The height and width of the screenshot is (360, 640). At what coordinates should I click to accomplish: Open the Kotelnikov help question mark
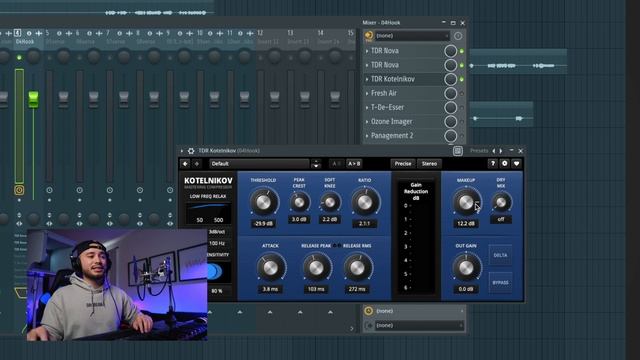click(x=493, y=163)
